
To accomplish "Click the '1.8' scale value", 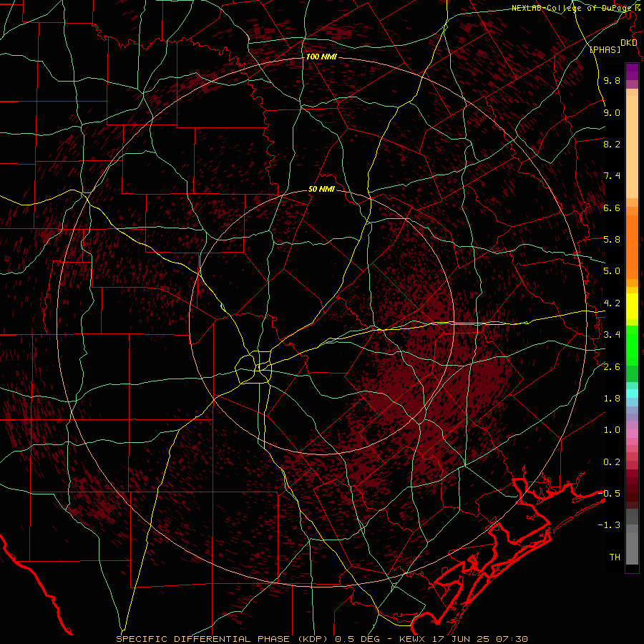I will click(612, 399).
